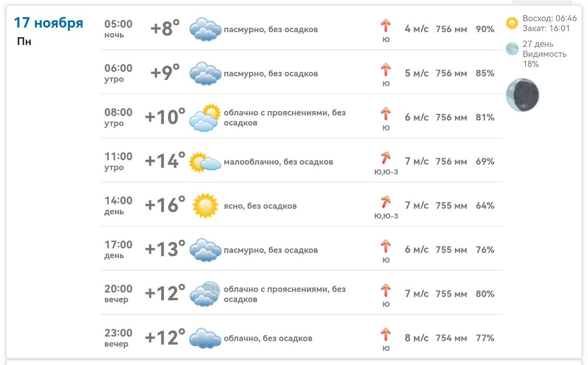The image size is (588, 365).
Task: Click the wind arrow in the 11:00 row
Action: 385,158
